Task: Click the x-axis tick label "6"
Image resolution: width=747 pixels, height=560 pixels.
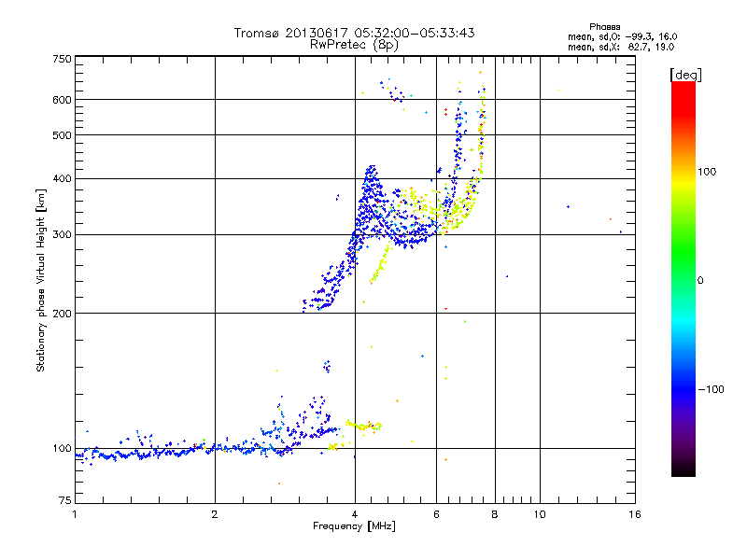Action: (436, 514)
